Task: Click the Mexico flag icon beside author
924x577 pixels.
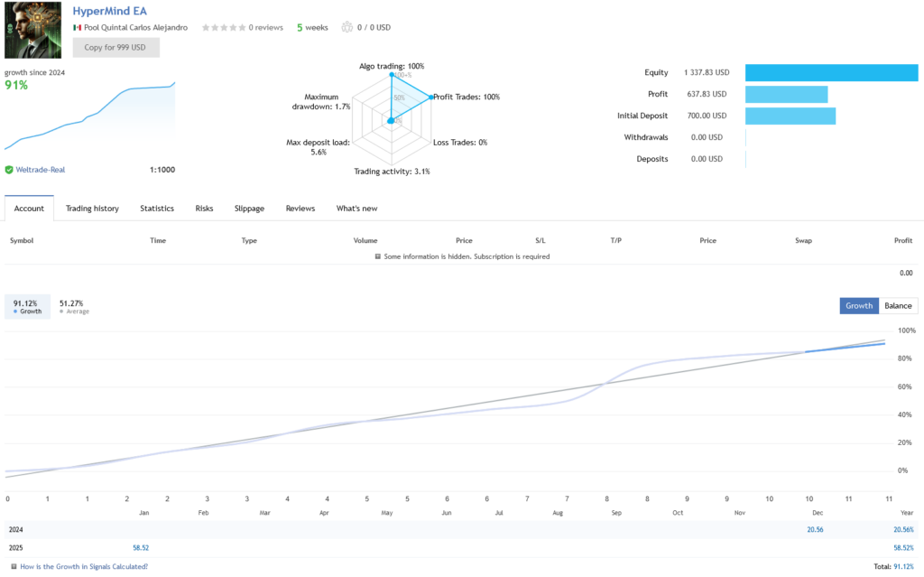Action: [x=77, y=28]
